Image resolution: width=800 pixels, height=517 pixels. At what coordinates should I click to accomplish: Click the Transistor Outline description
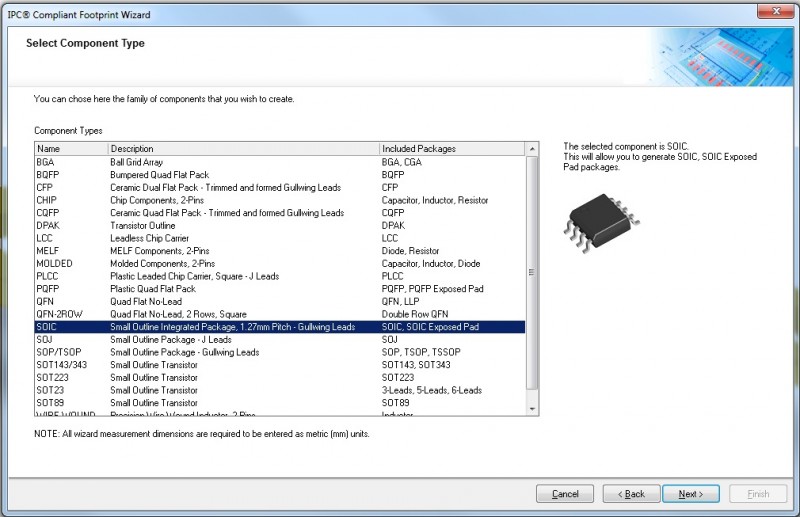click(x=143, y=226)
